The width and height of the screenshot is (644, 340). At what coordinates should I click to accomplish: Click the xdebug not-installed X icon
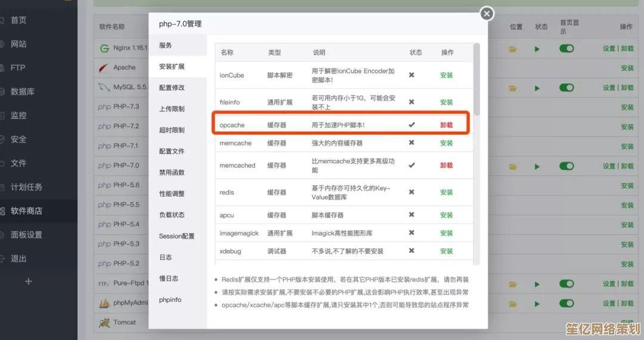(411, 251)
